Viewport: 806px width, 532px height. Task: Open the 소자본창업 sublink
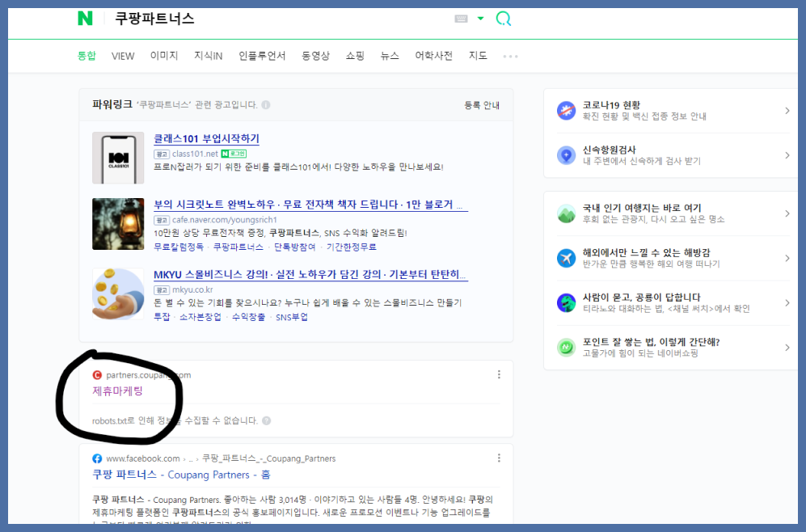(x=200, y=317)
